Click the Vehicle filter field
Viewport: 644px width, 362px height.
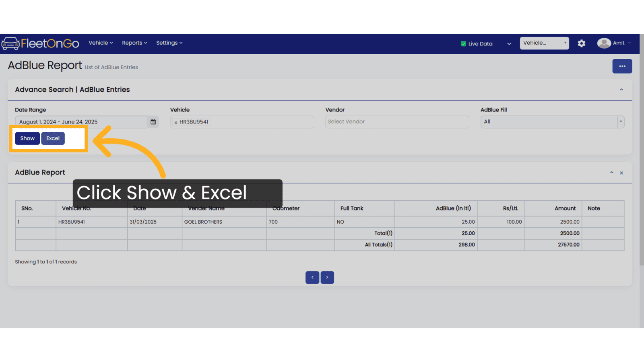point(242,122)
